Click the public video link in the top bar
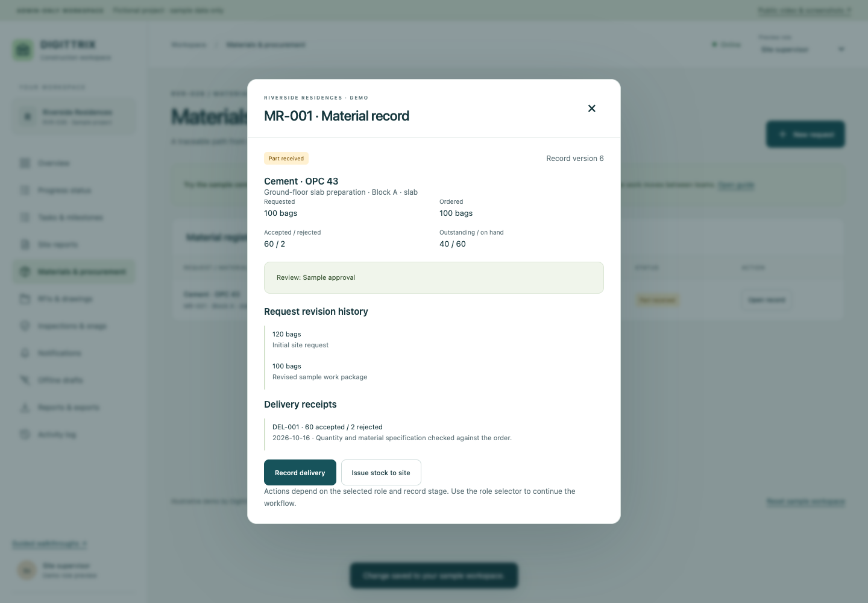Image resolution: width=868 pixels, height=603 pixels. pos(804,11)
